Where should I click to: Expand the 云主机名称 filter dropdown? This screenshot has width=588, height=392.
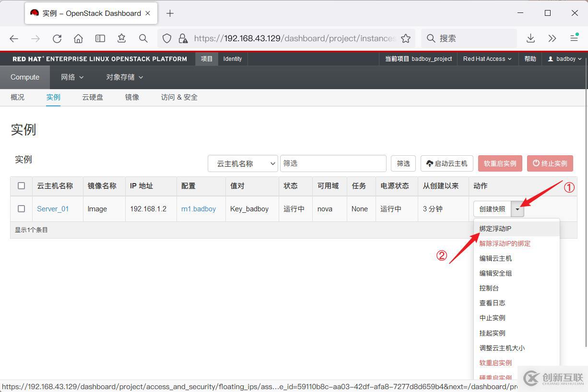tap(243, 163)
